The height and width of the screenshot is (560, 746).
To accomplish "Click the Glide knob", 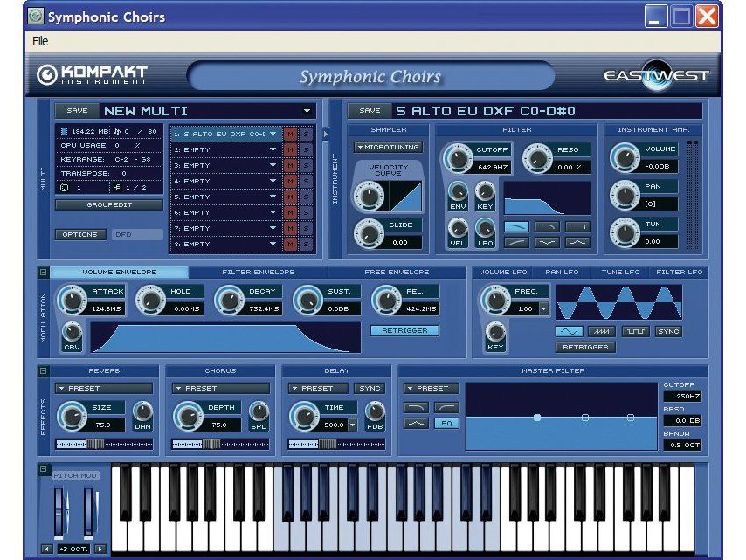I will coord(369,233).
